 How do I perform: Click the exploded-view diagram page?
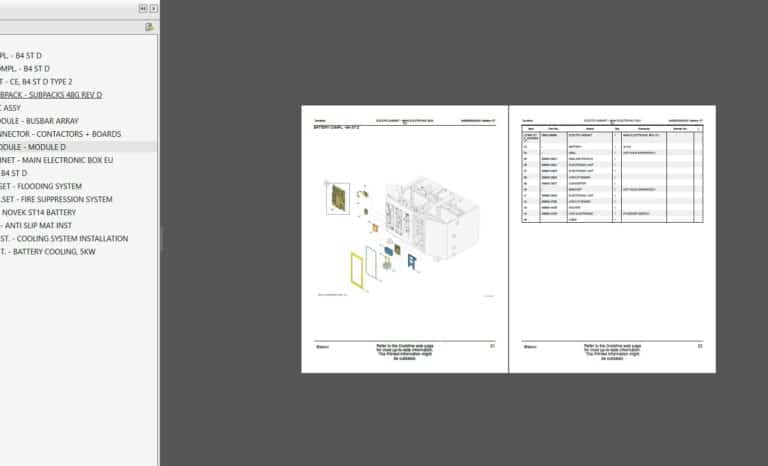pyautogui.click(x=405, y=239)
